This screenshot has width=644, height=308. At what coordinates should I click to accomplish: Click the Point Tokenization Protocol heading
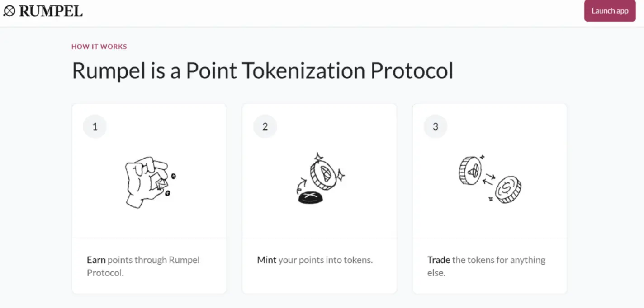point(262,71)
